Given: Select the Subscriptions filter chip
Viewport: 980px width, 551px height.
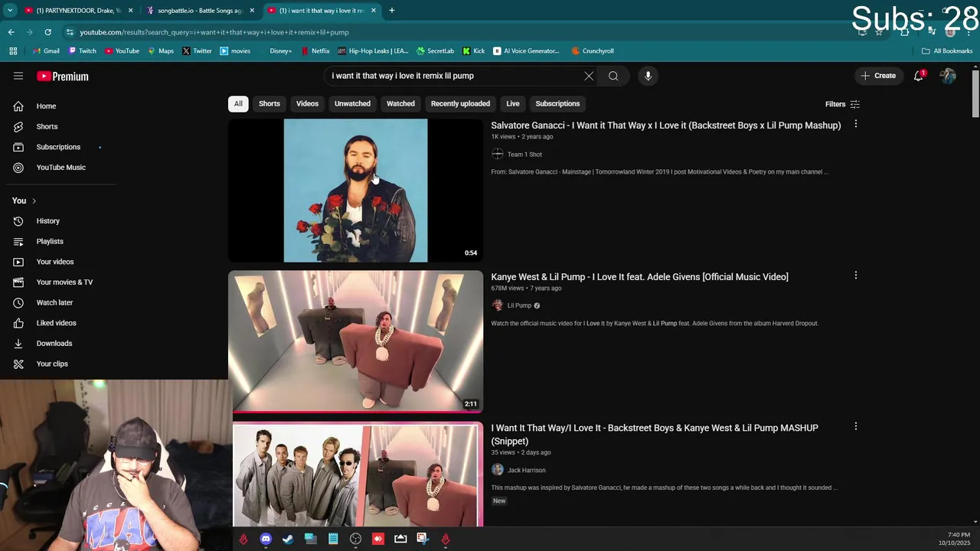Looking at the screenshot, I should click(557, 103).
